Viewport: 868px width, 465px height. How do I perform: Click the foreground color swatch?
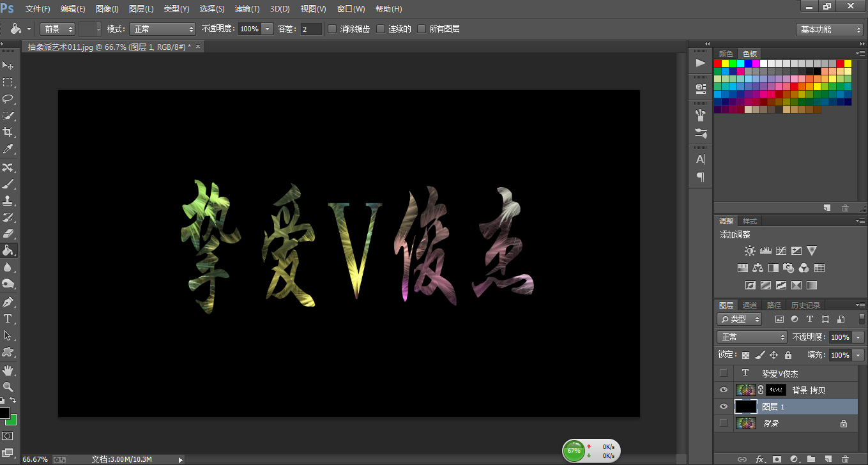click(4, 413)
